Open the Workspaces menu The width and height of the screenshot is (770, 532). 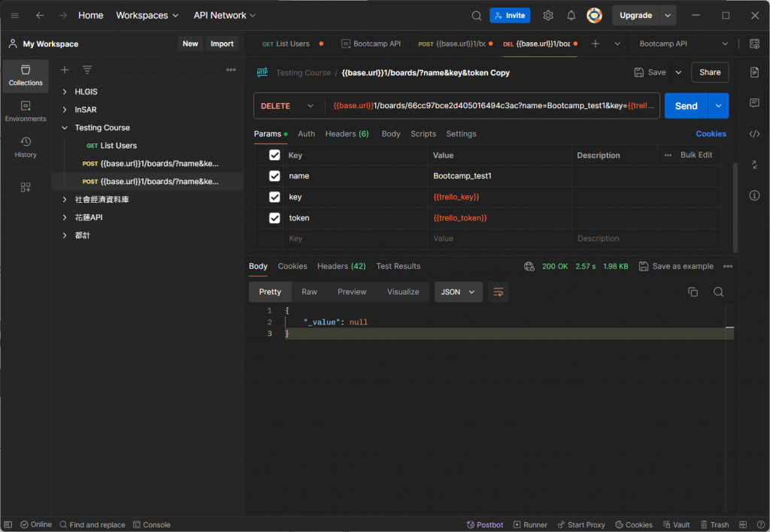coord(147,16)
